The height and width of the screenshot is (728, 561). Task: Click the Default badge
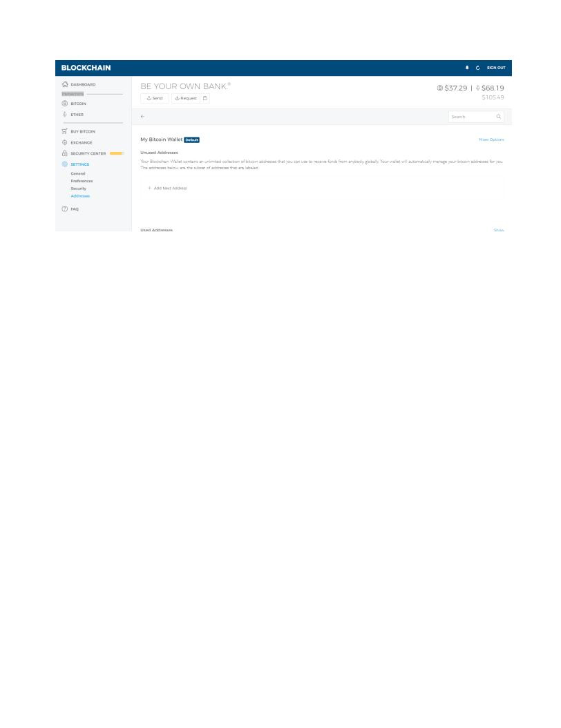(x=192, y=140)
